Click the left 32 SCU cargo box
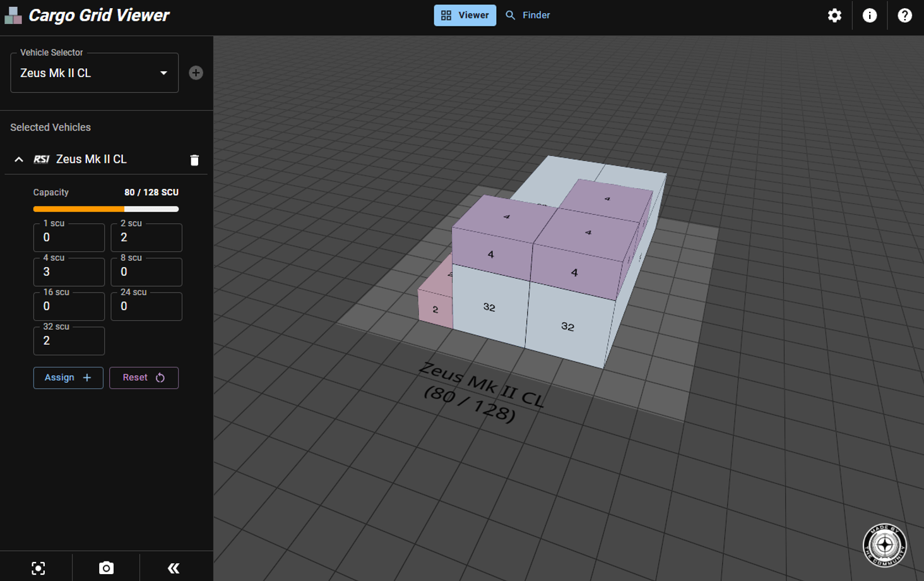 (x=490, y=307)
